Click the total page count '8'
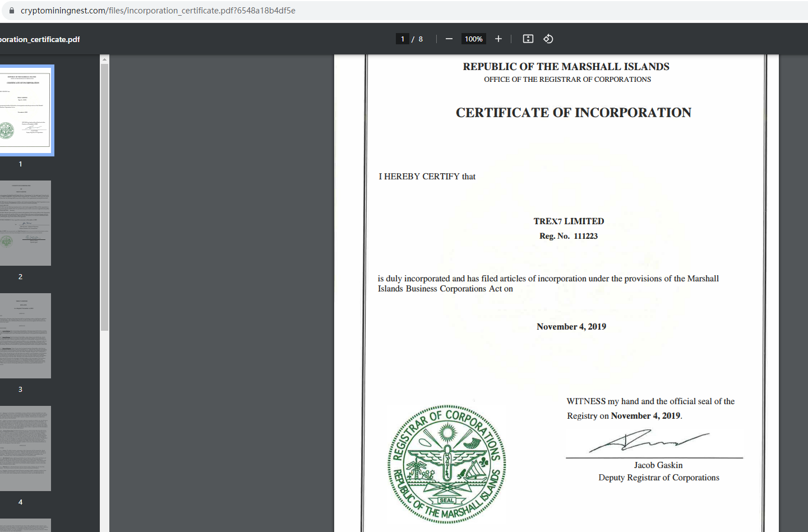808x532 pixels. [421, 39]
